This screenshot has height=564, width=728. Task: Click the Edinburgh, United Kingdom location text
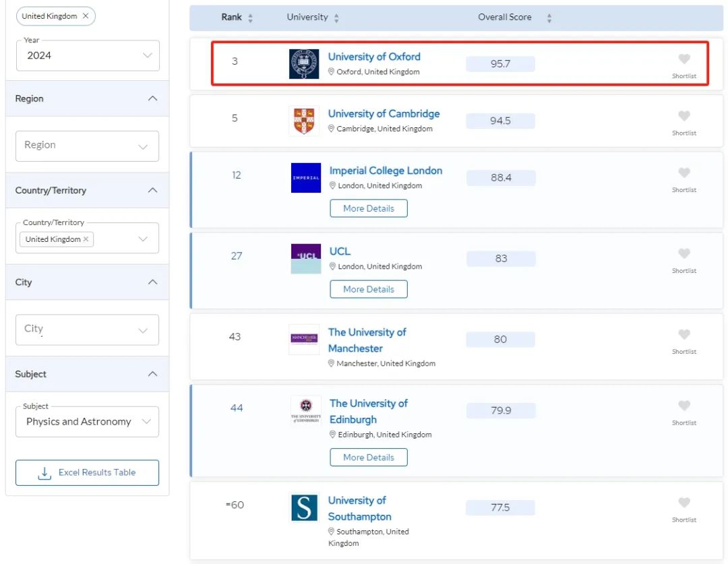tap(385, 435)
